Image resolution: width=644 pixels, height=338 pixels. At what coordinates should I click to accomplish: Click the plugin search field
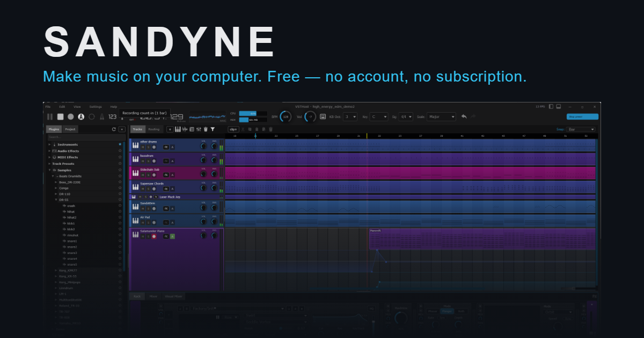[86, 137]
